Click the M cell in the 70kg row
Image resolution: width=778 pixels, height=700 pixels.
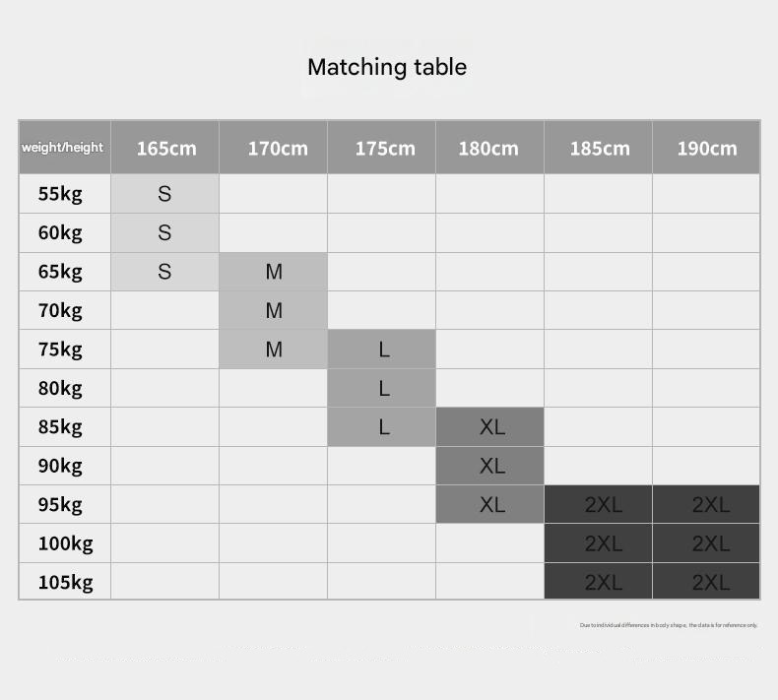point(274,311)
